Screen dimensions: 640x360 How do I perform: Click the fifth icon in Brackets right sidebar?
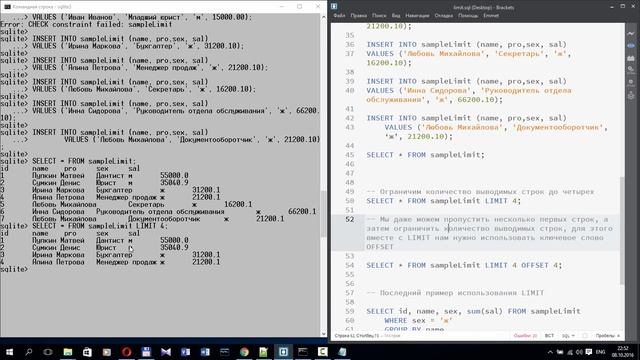(x=631, y=83)
